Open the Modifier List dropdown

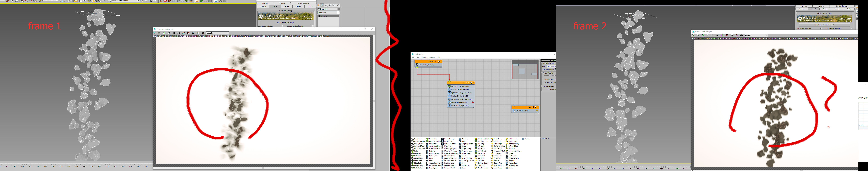(x=338, y=13)
